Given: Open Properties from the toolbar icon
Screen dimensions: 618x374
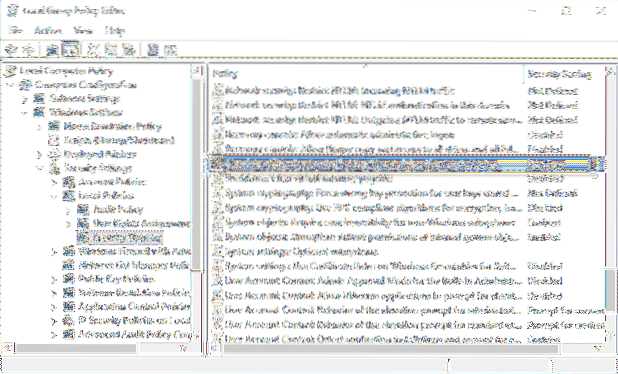Looking at the screenshot, I should tap(112, 50).
